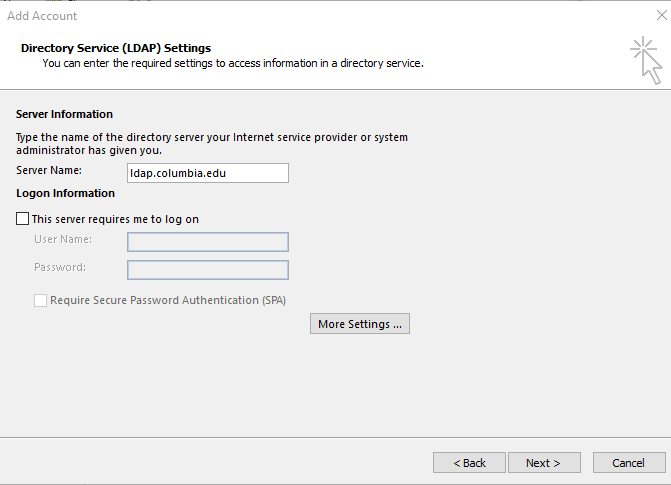Enable 'This server requires me to log on'

tap(22, 219)
